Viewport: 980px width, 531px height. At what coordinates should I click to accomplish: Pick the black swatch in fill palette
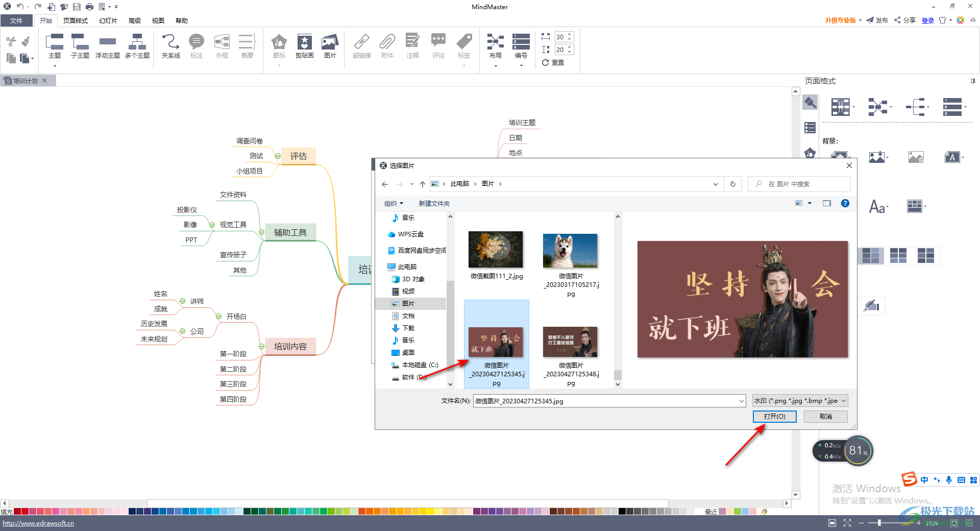click(x=622, y=511)
